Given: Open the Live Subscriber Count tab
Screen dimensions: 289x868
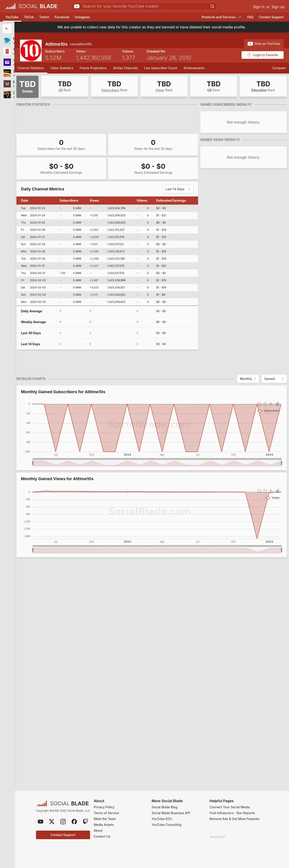Looking at the screenshot, I should (160, 68).
